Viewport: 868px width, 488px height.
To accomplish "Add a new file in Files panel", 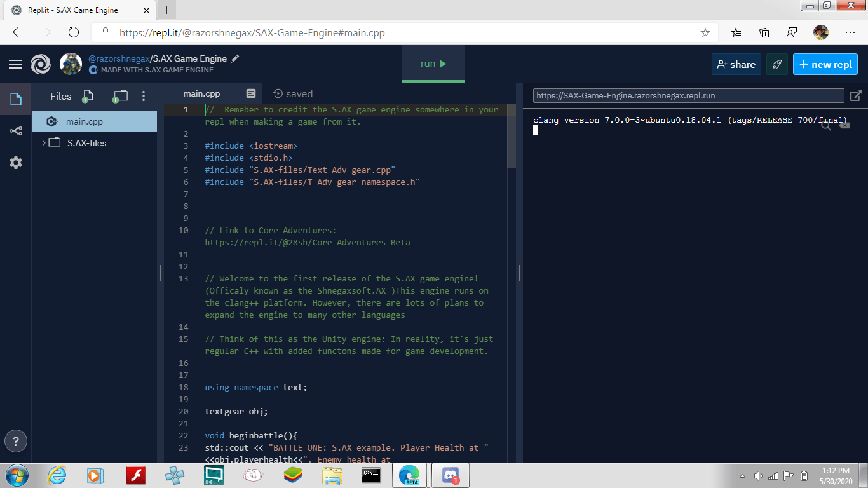I will [x=88, y=96].
